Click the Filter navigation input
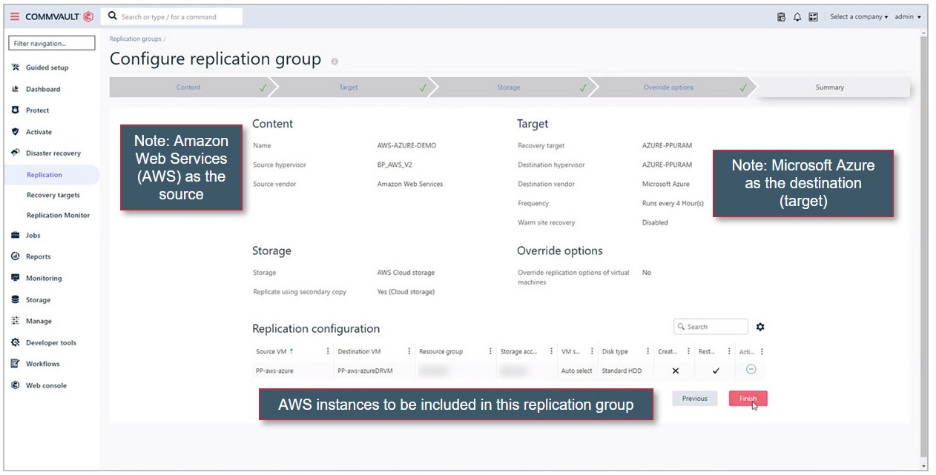Viewport: 936px width, 475px height. pos(52,43)
